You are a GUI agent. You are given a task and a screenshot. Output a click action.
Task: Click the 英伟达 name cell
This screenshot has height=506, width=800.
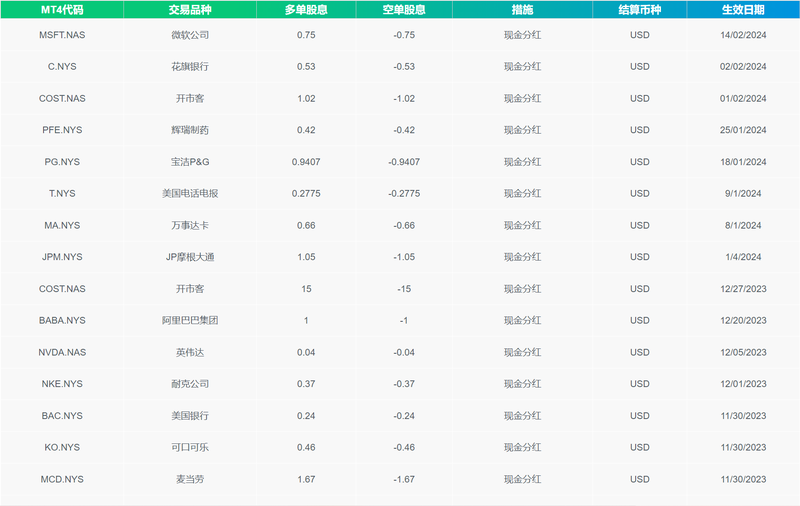click(190, 352)
